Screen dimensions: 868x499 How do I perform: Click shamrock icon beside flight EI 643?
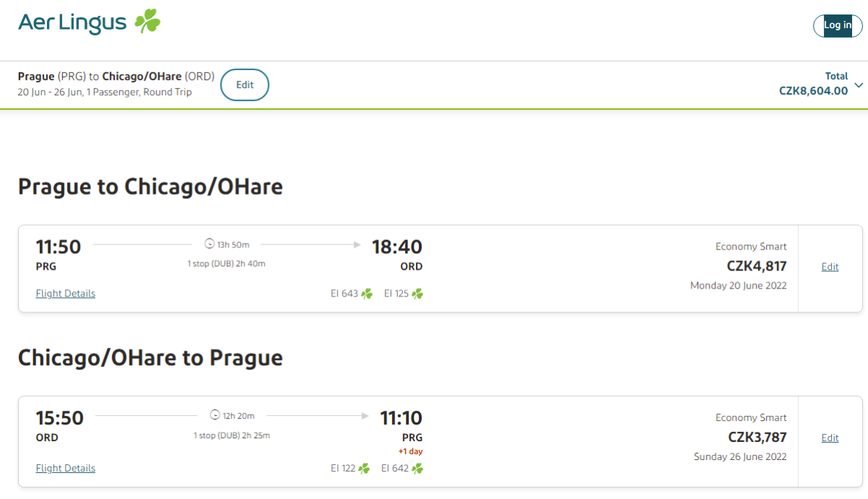point(367,294)
